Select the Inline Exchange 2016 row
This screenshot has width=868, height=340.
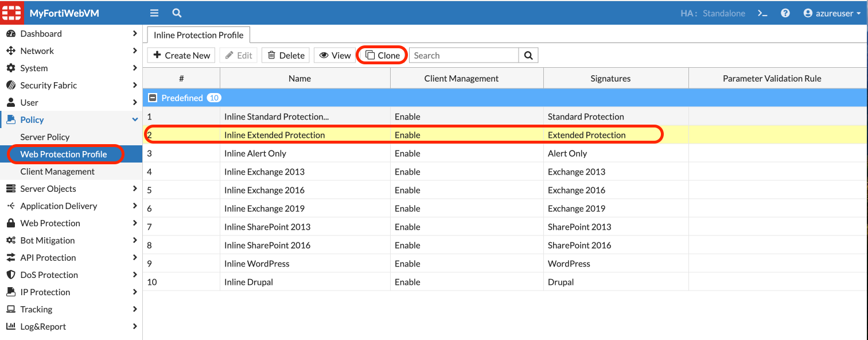click(505, 190)
